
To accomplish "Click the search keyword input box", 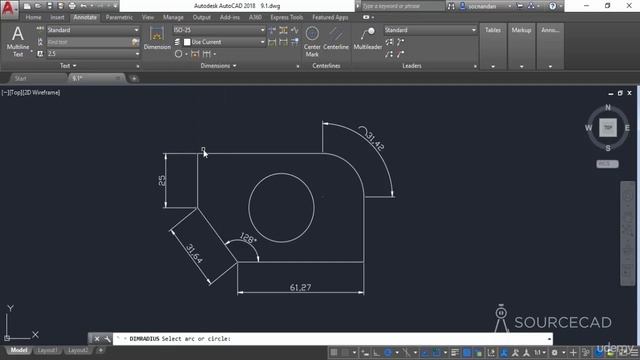I will tap(402, 6).
